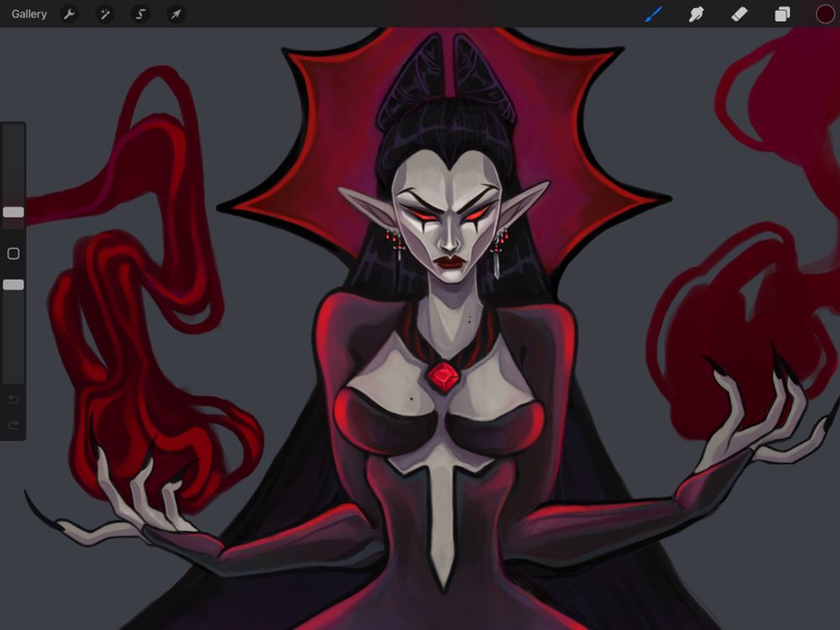Select the Brush tool
The width and height of the screenshot is (840, 630).
(x=654, y=14)
